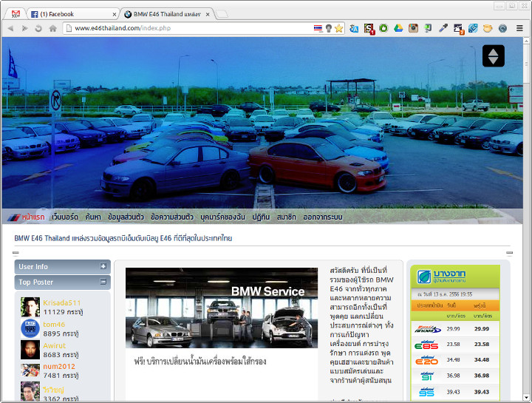Open the Chrome hamburger menu

coord(519,28)
